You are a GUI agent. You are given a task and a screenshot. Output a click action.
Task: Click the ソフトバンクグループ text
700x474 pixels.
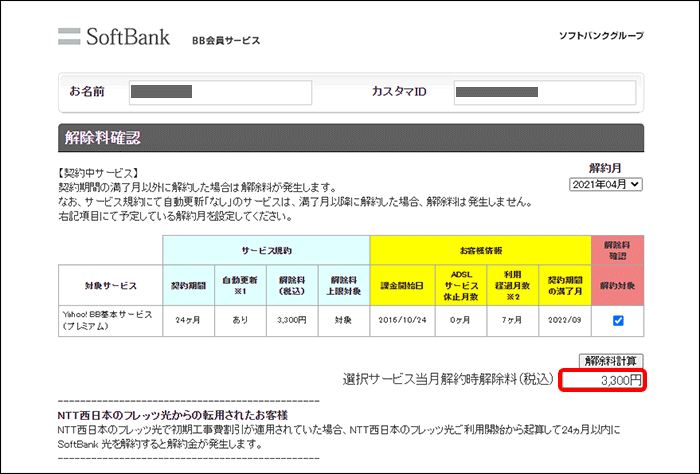[601, 36]
